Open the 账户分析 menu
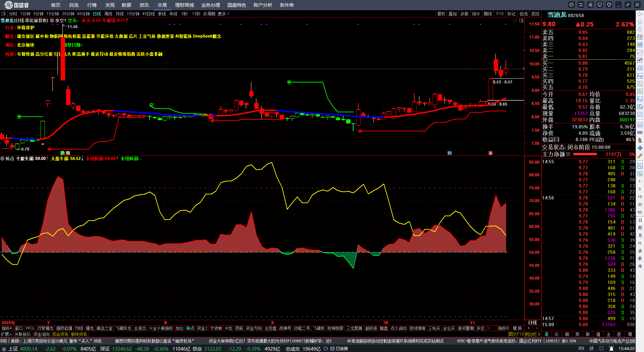 263,5
